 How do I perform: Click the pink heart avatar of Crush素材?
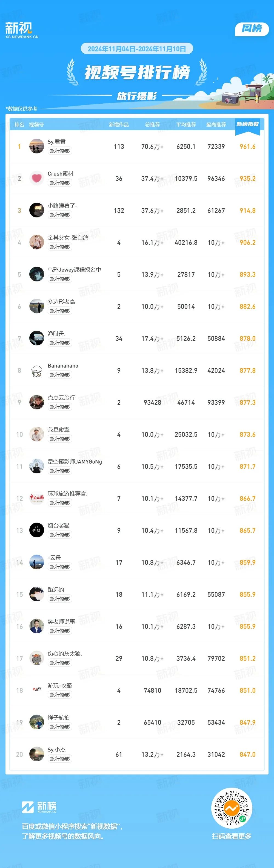coord(36,178)
